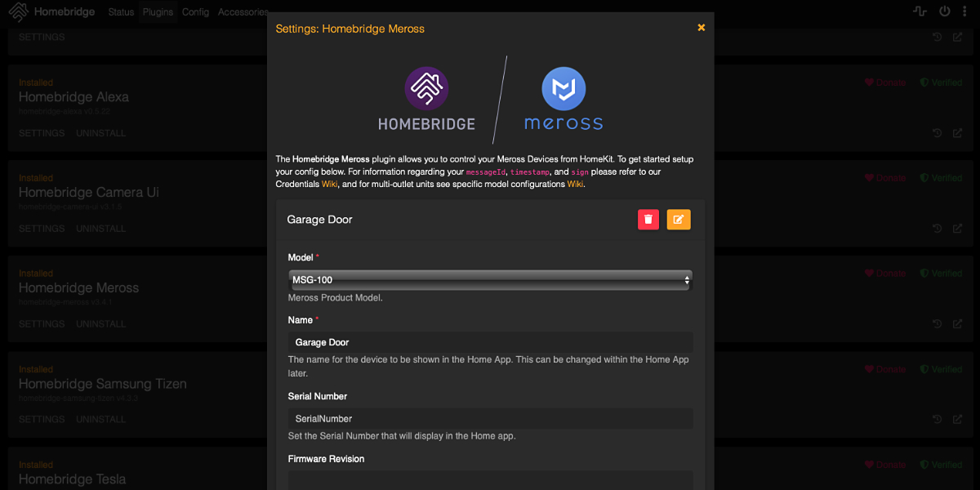Click the orange edit Garage Door button
The height and width of the screenshot is (490, 980).
(679, 220)
